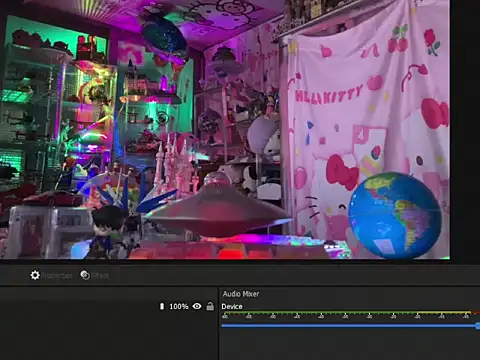Click the 100% indicator in source row

tap(179, 306)
